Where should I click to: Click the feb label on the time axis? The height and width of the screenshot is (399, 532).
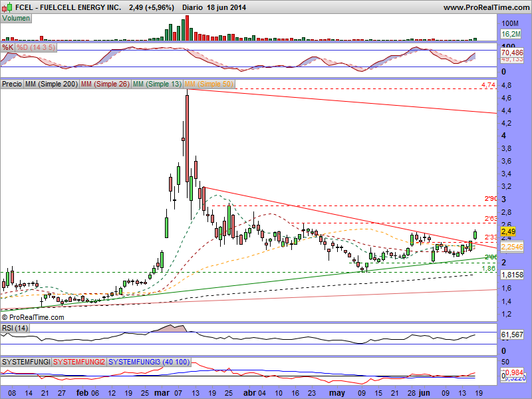(82, 393)
